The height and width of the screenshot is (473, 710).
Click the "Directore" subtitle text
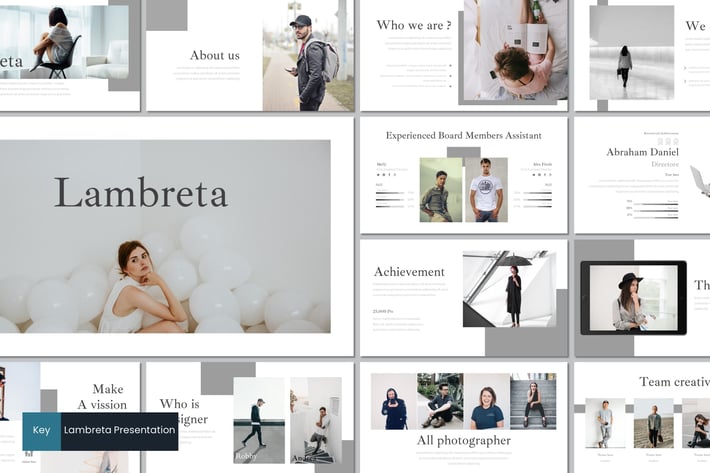[x=665, y=164]
